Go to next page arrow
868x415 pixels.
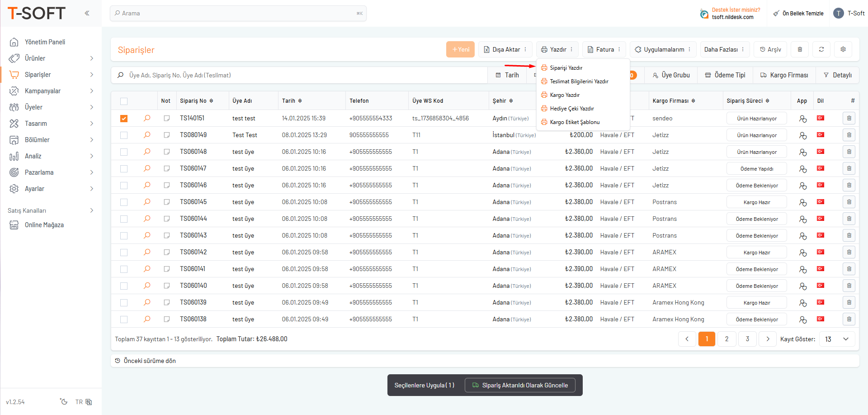pos(768,339)
